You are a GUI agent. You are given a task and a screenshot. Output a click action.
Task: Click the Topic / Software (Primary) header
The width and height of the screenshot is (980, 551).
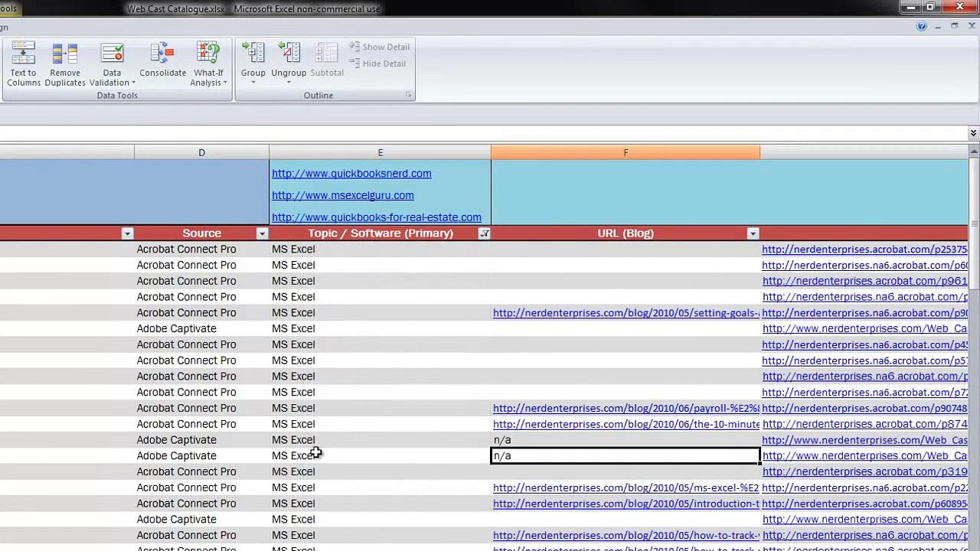[381, 233]
